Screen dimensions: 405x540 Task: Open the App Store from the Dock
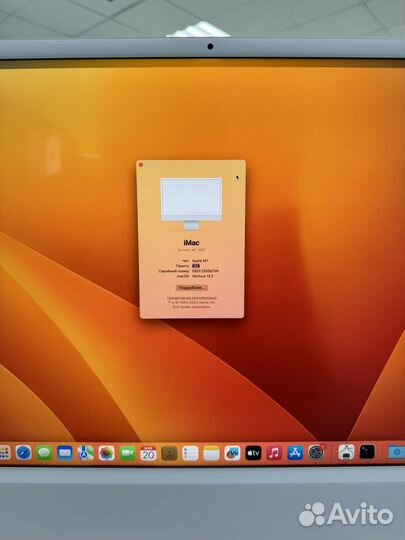[x=295, y=453]
